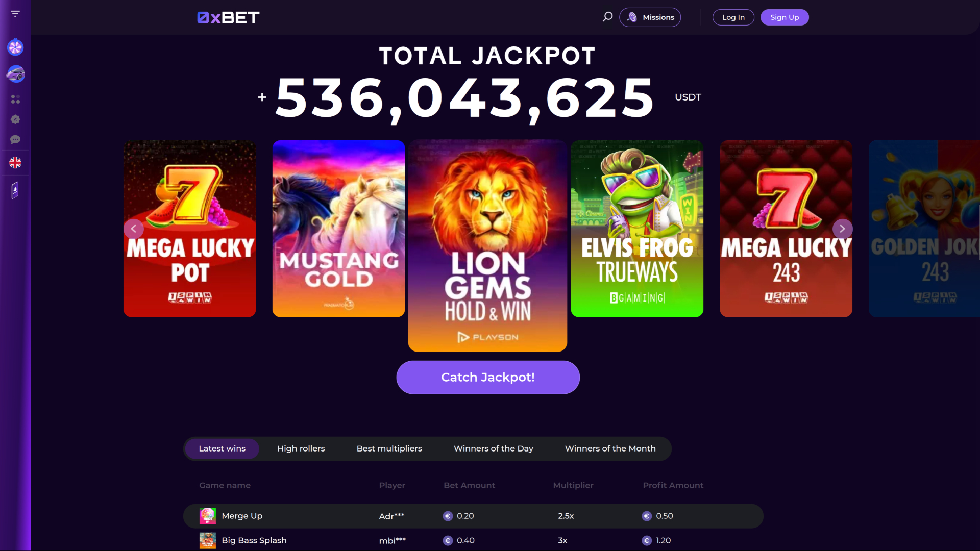Open live chat support bubble
The height and width of the screenshot is (551, 980).
coord(15,140)
